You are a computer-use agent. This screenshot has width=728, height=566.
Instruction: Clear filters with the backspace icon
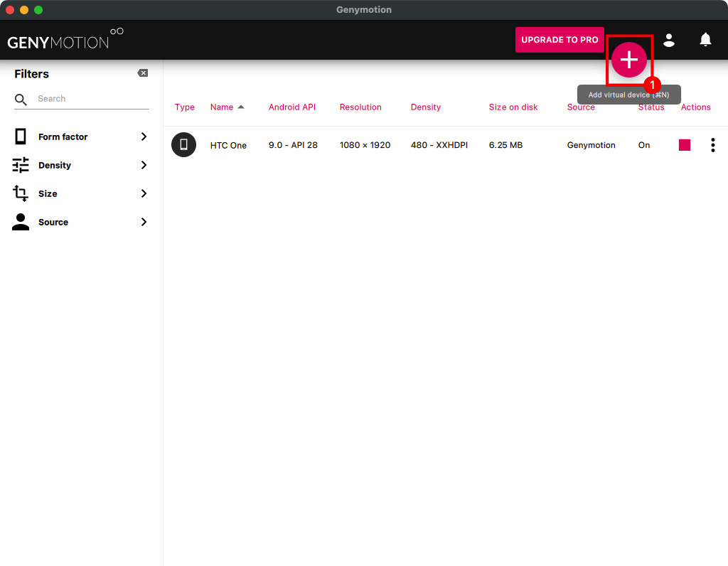[x=142, y=73]
